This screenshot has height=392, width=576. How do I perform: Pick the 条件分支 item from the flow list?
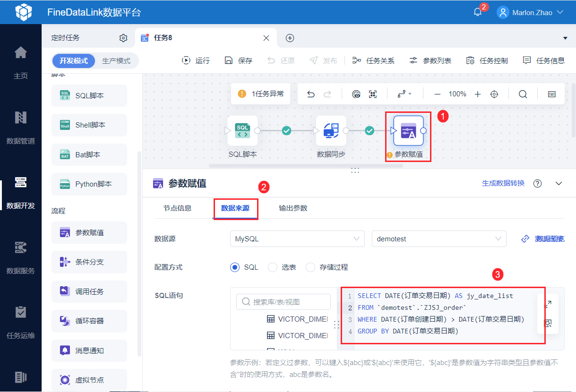[x=89, y=262]
